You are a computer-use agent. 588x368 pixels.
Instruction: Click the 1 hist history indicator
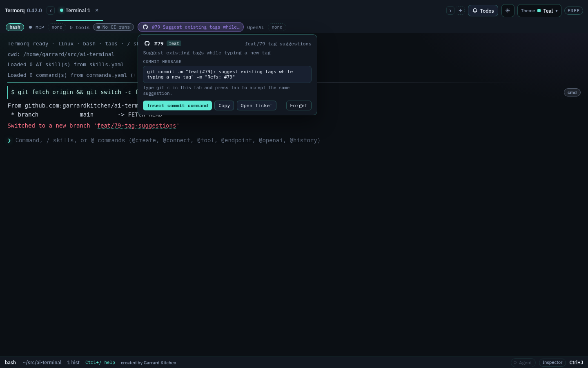point(73,363)
